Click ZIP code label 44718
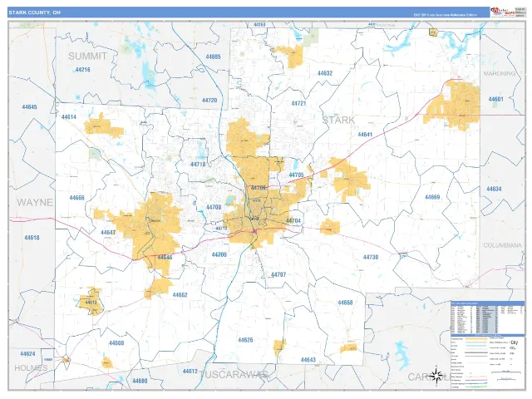Screen dimensions: 532x399 pos(198,165)
